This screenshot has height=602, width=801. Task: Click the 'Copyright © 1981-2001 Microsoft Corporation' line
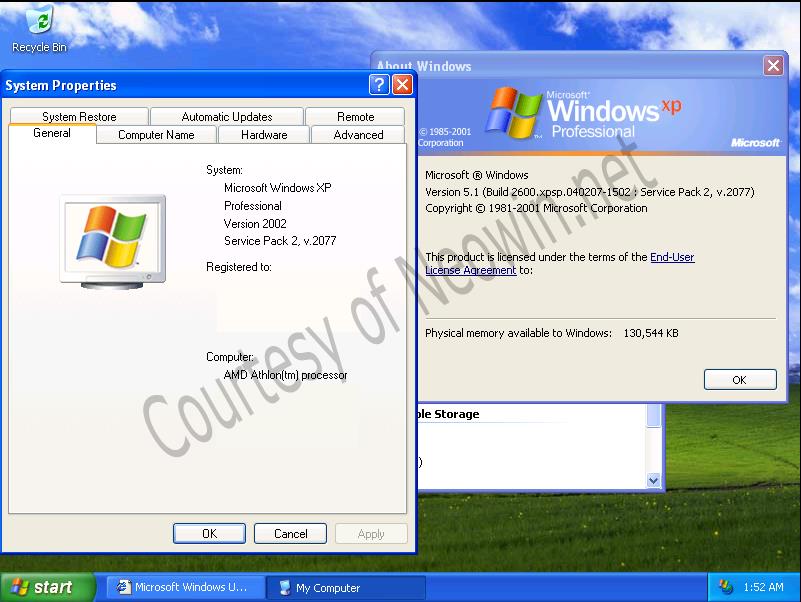(x=536, y=208)
